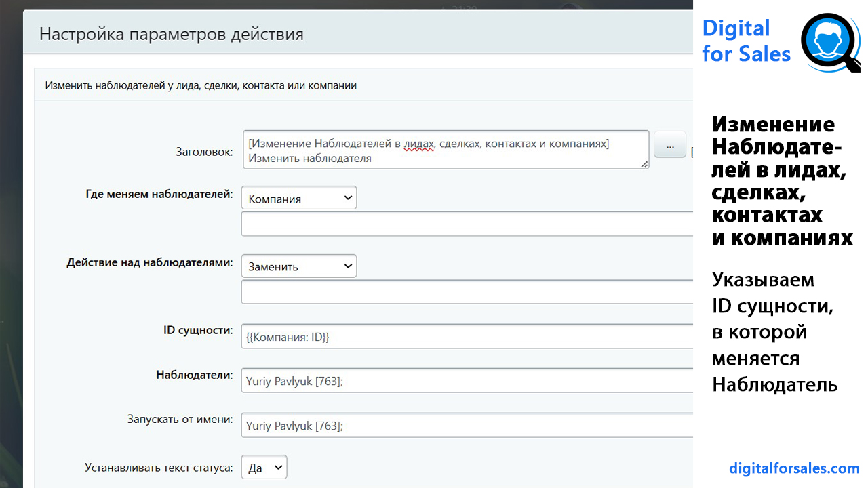Click the "..." button beside the Заголовок field

click(x=670, y=145)
